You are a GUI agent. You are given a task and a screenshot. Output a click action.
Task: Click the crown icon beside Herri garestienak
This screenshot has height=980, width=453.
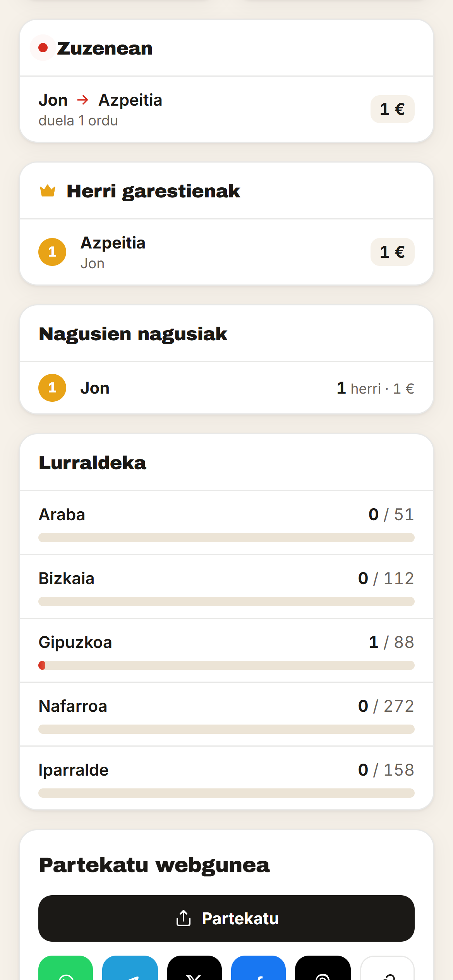(48, 190)
